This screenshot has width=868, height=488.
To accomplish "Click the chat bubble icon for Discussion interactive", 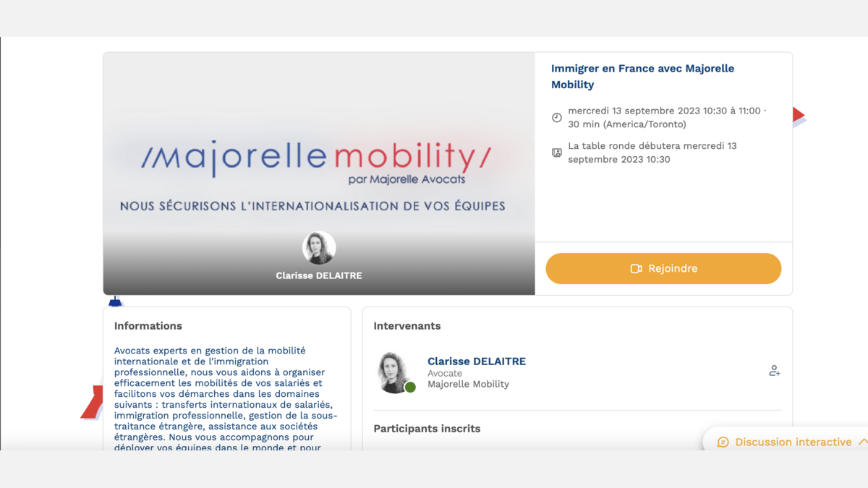I will [x=723, y=442].
